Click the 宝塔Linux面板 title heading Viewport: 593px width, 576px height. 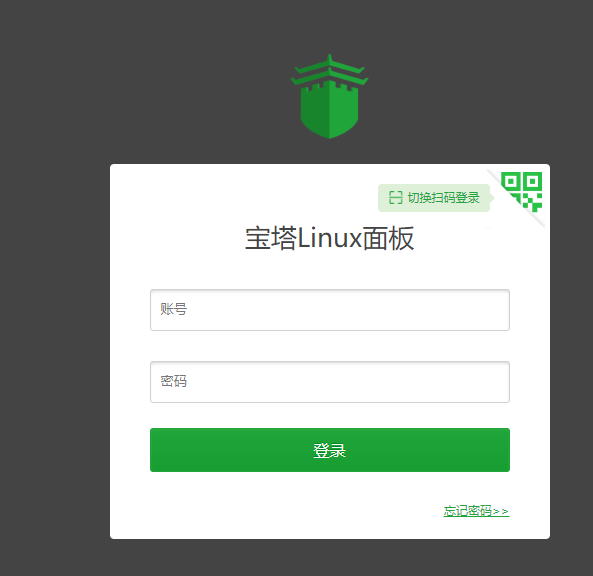click(x=329, y=238)
